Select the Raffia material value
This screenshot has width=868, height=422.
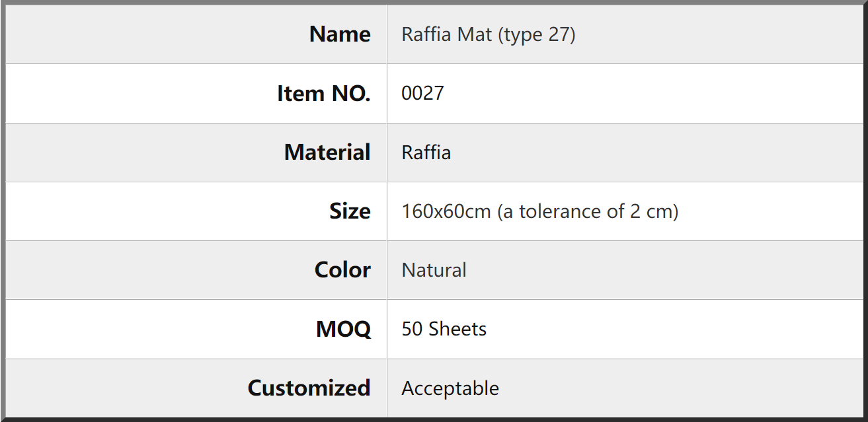tap(426, 153)
